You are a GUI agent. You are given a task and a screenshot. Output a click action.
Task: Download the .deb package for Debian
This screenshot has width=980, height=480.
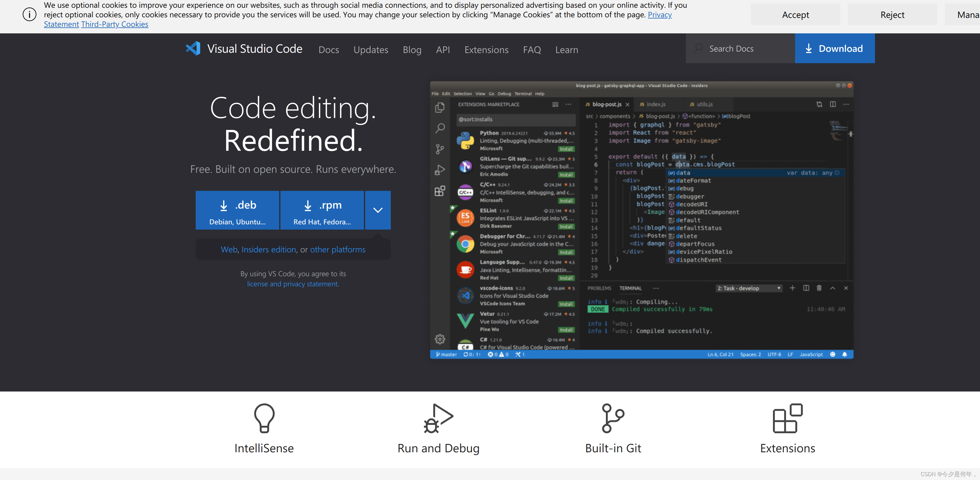[237, 210]
